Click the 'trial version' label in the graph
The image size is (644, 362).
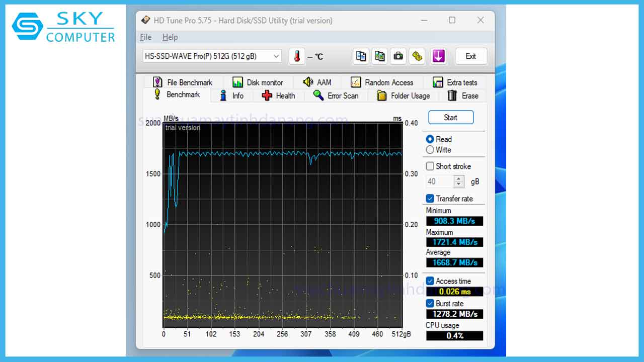[183, 128]
